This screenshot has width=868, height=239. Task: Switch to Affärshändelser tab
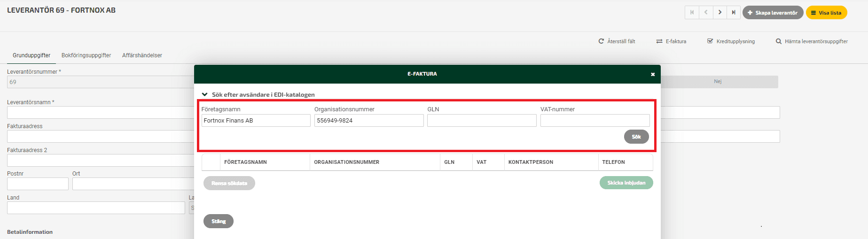pos(142,55)
